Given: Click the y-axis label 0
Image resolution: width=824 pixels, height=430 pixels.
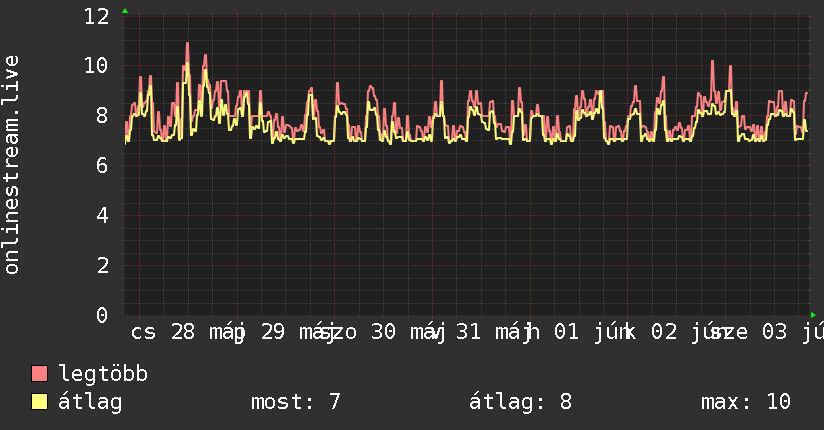Looking at the screenshot, I should click(x=102, y=315).
